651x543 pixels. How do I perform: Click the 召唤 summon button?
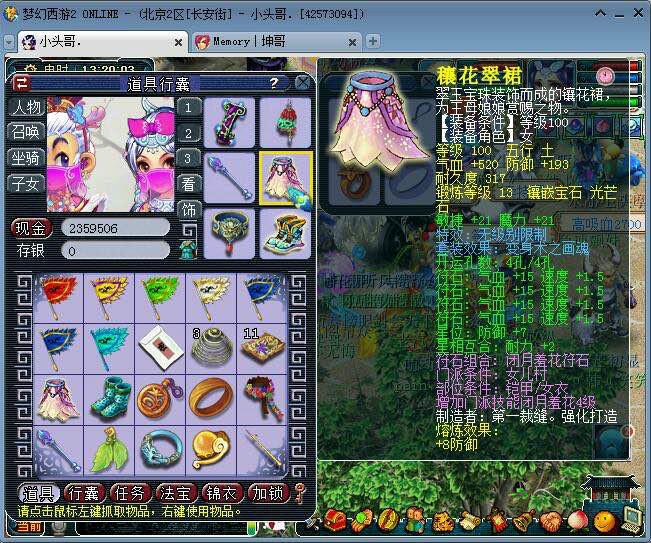(x=26, y=132)
